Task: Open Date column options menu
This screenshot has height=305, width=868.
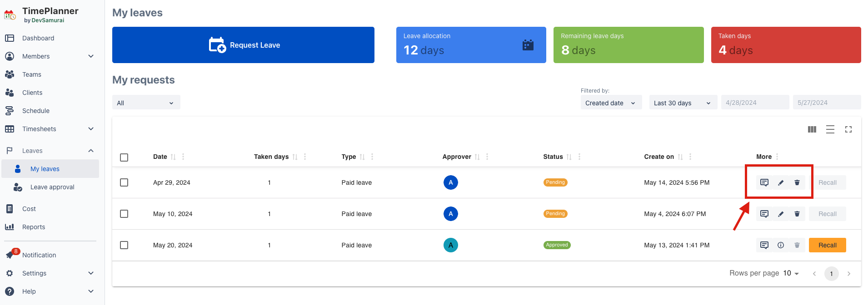Action: 183,157
